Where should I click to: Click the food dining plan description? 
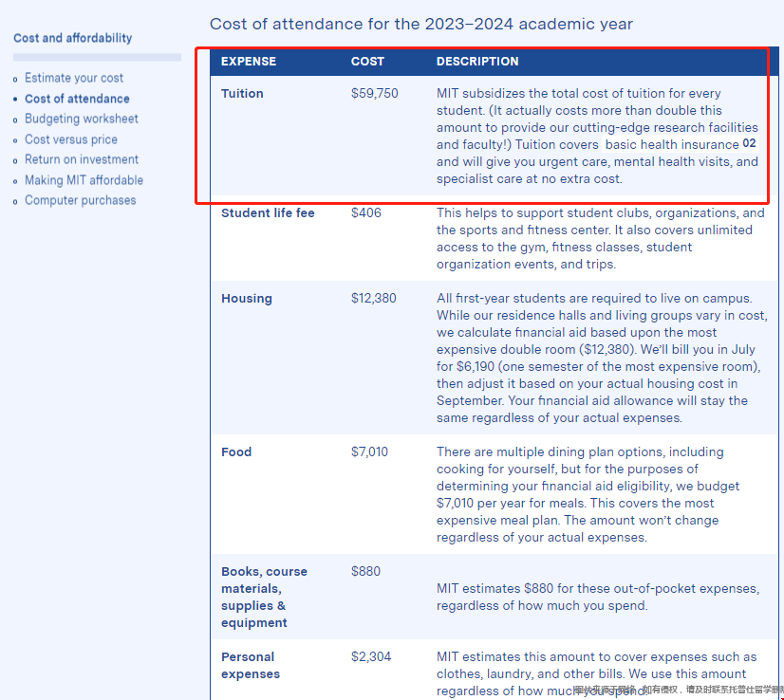click(588, 494)
